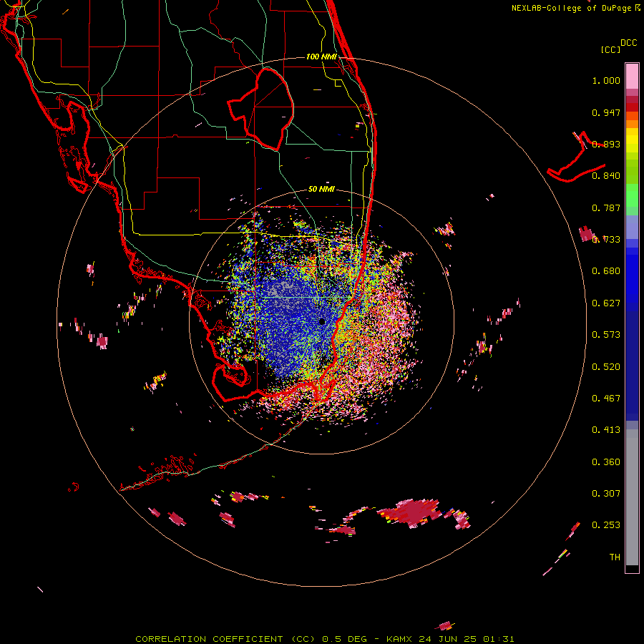Select the 0.893 scale value

[606, 144]
